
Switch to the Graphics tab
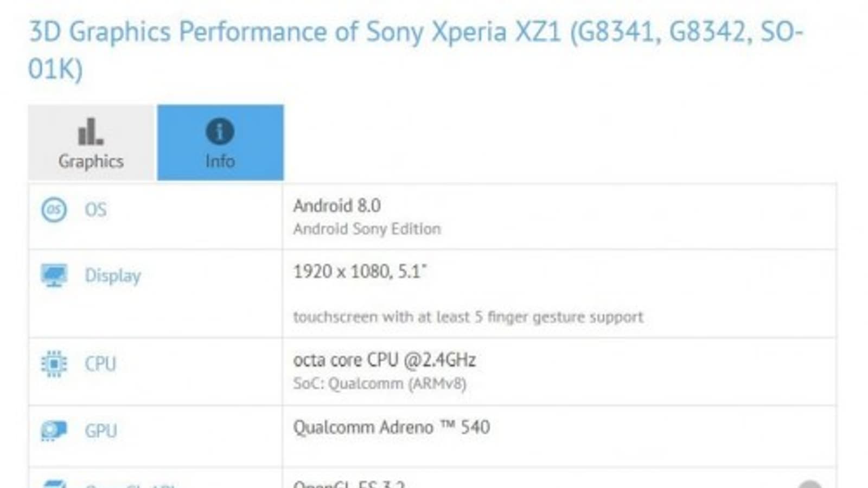point(91,143)
